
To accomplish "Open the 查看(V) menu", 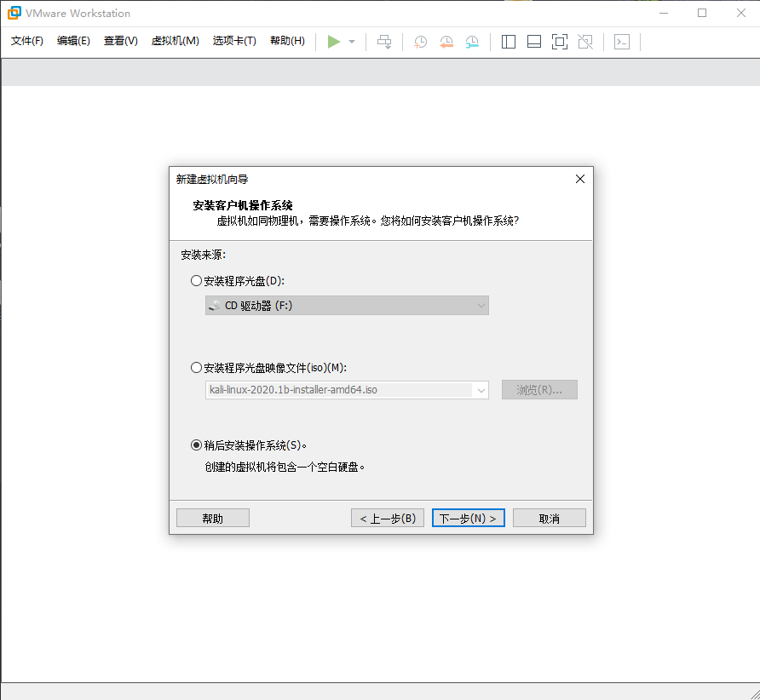I will 121,41.
